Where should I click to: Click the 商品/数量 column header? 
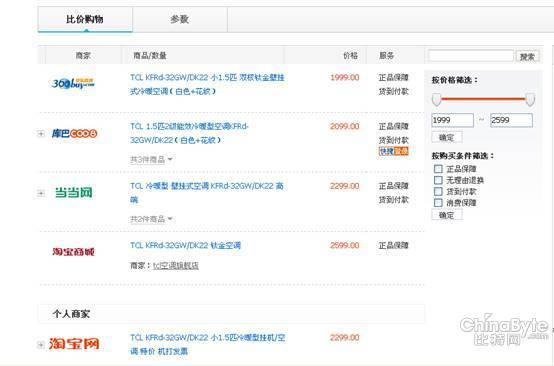[x=150, y=55]
